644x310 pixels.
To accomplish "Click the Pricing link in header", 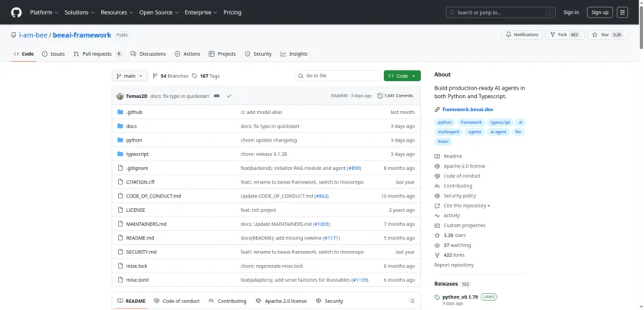I will tap(232, 12).
